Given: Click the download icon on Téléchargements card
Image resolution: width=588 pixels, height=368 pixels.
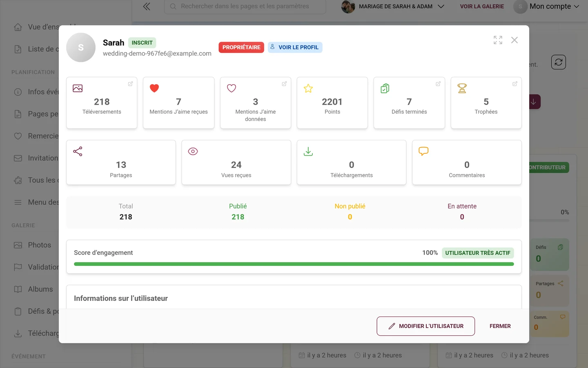Looking at the screenshot, I should tap(308, 151).
